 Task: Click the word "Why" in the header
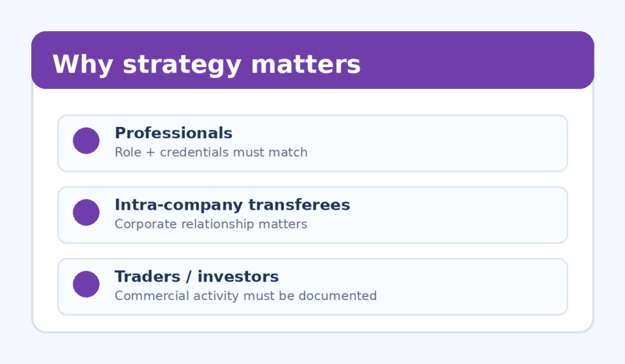coord(82,65)
